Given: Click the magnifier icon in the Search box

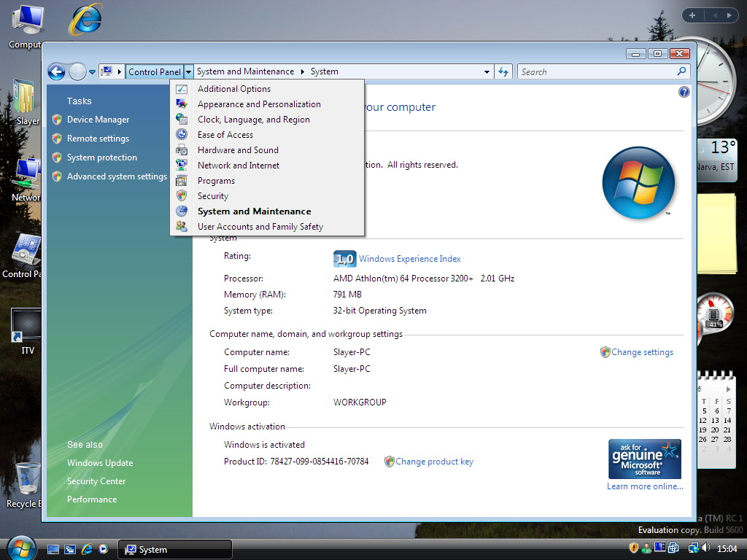Looking at the screenshot, I should pyautogui.click(x=682, y=71).
